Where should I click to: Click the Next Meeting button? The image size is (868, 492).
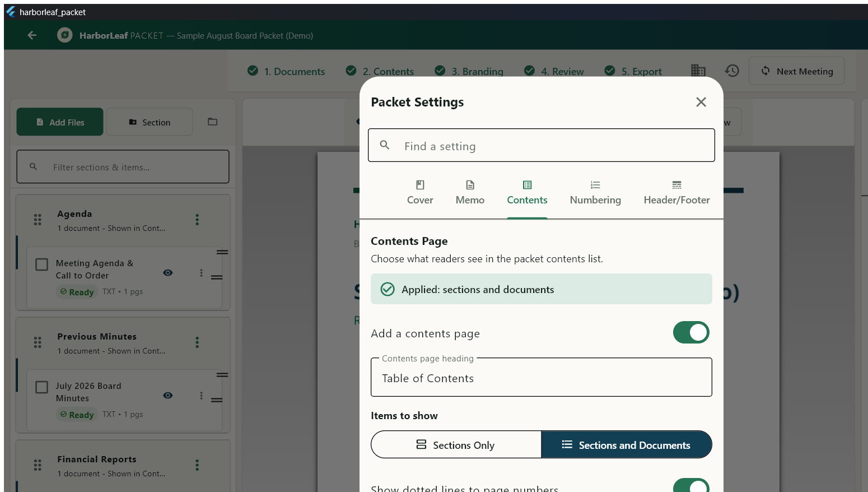[x=796, y=71]
